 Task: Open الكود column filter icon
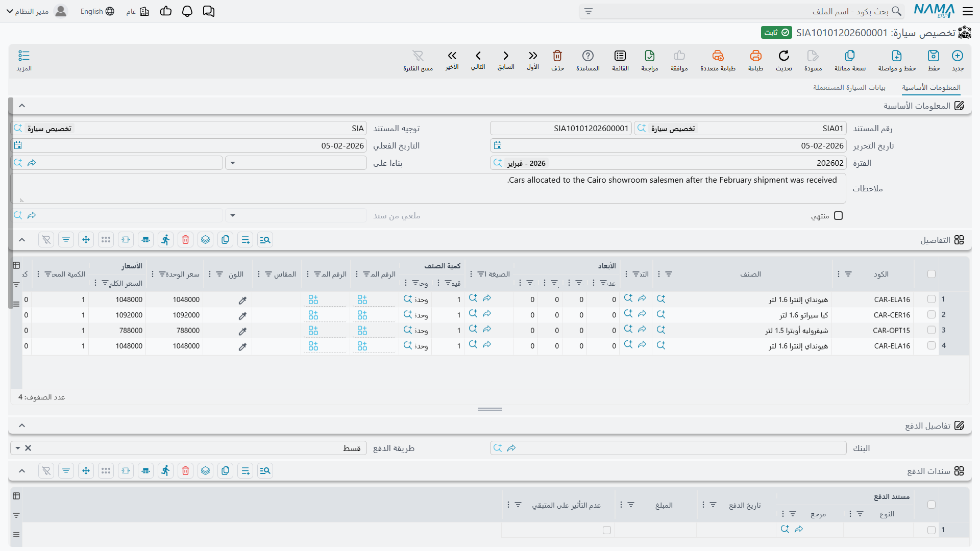point(848,274)
